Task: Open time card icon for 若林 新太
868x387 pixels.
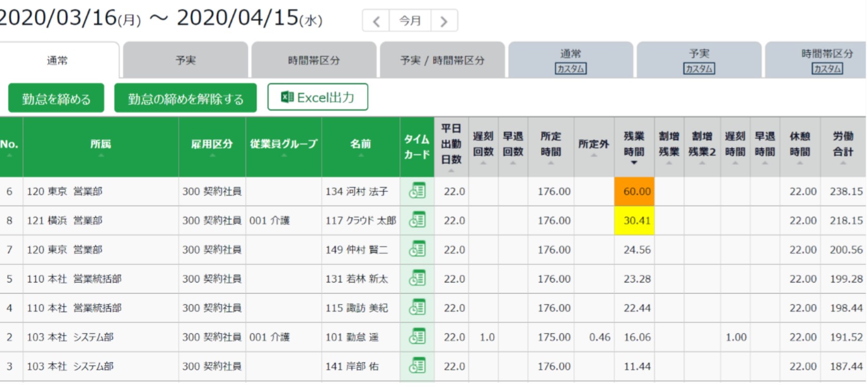Action: tap(417, 278)
